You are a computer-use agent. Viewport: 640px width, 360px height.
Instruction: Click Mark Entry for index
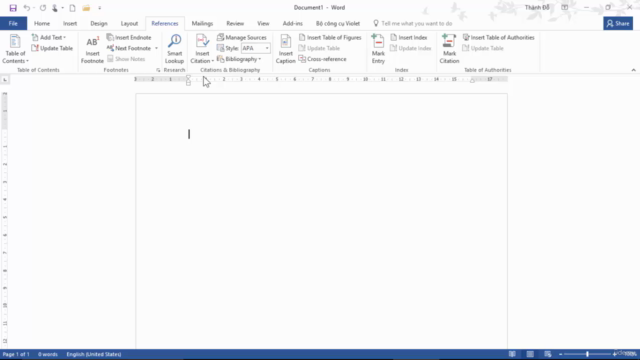[378, 49]
